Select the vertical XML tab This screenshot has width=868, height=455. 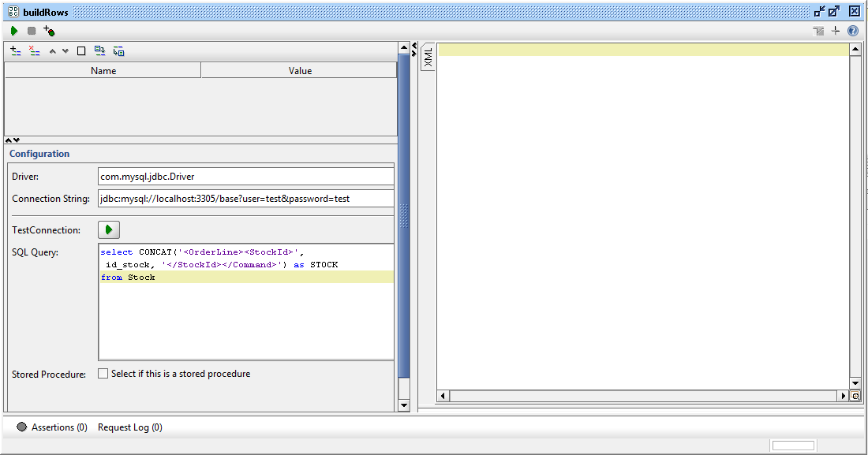pos(428,57)
